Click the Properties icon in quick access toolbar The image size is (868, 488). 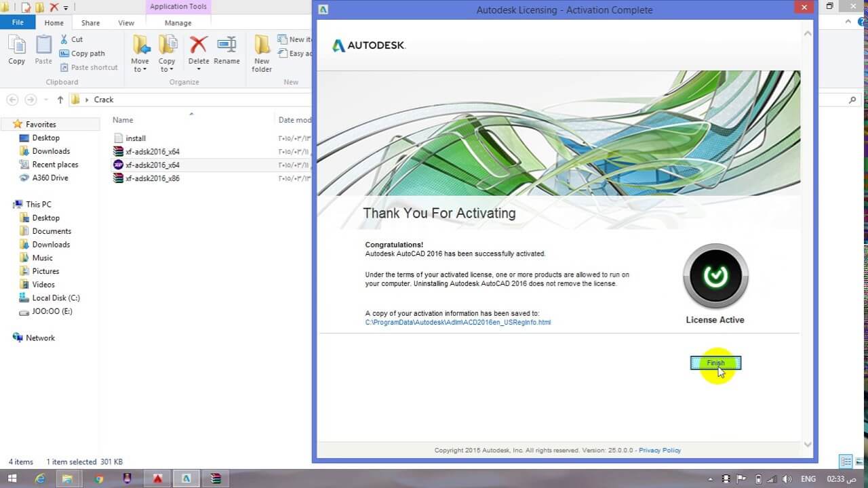coord(26,7)
